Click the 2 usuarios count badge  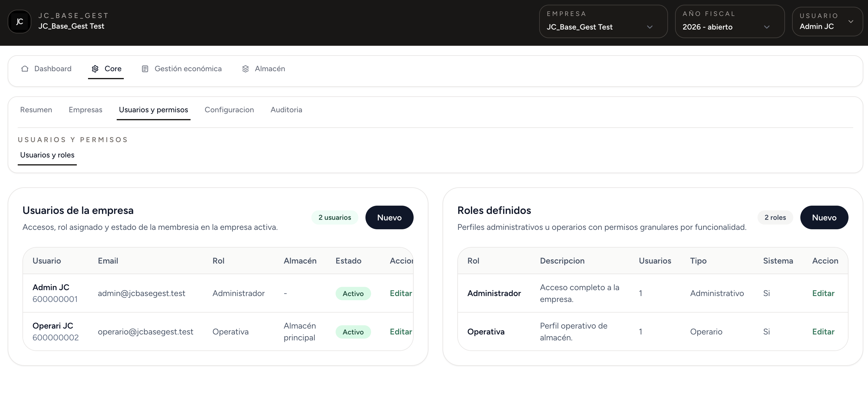point(335,217)
